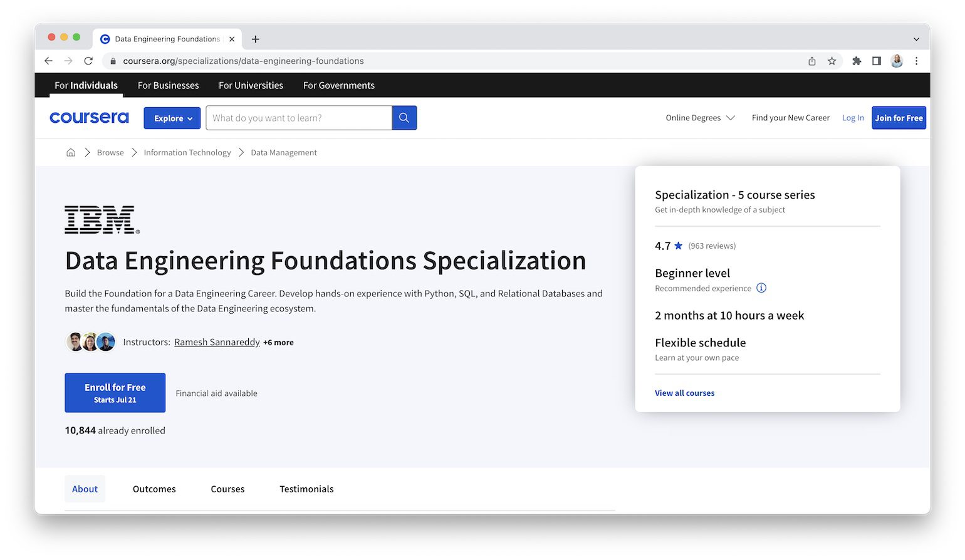Open Ramesh Sannareddy instructor link
The width and height of the screenshot is (965, 560).
point(217,342)
